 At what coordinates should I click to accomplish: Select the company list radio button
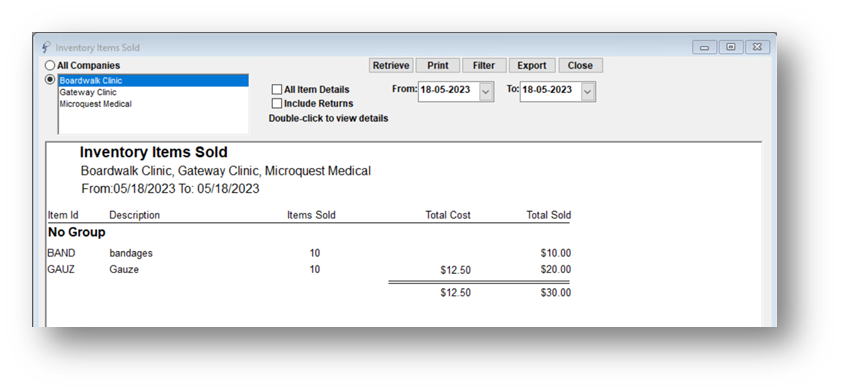tap(50, 79)
